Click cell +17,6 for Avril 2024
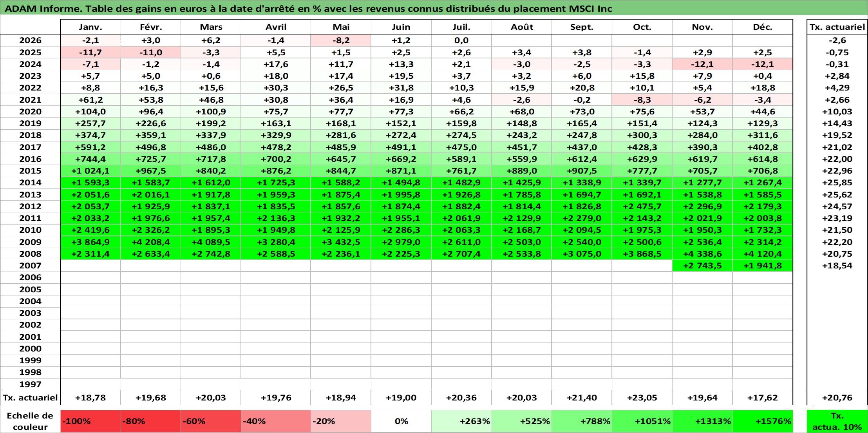The height and width of the screenshot is (433, 868). click(276, 64)
